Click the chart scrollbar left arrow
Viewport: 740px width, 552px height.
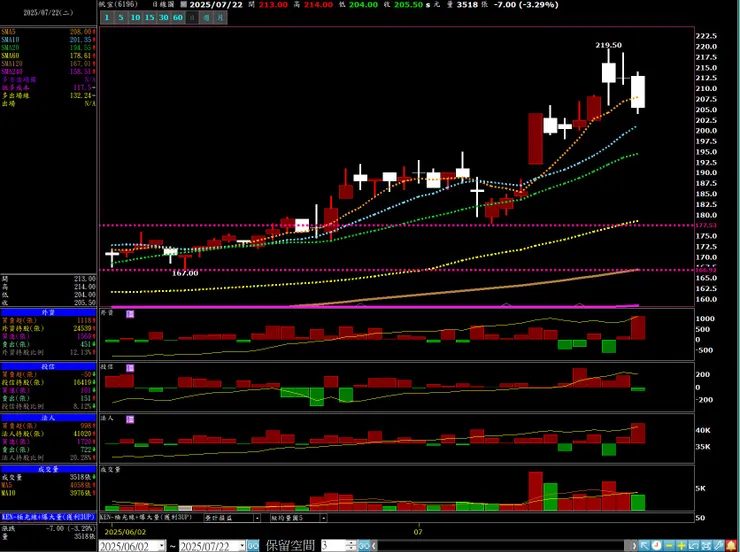pos(374,546)
